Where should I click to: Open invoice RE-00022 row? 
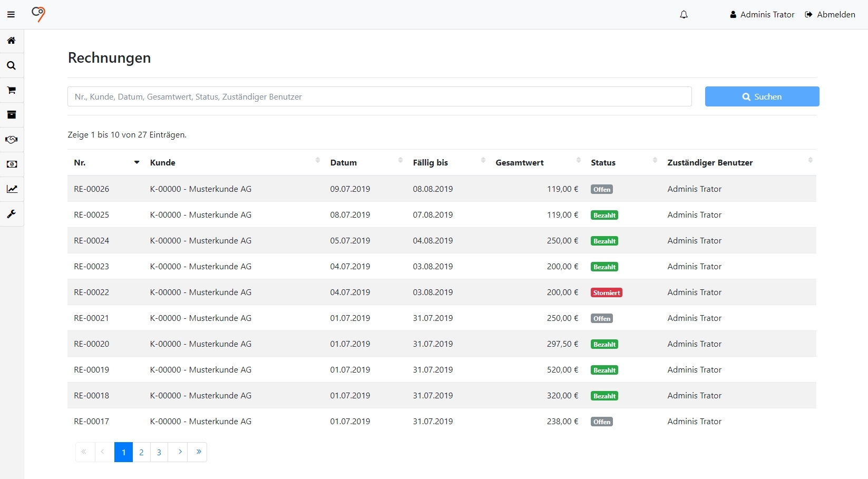coord(92,292)
